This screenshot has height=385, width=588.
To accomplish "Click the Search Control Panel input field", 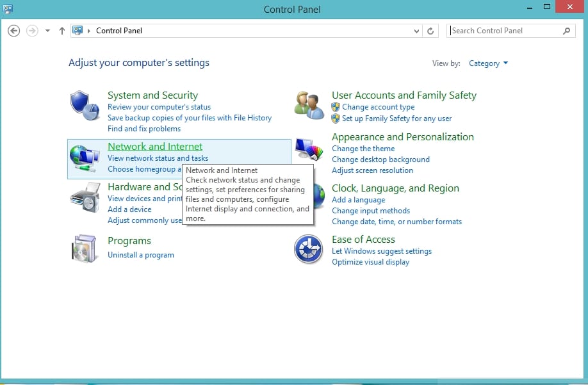I will [x=510, y=31].
